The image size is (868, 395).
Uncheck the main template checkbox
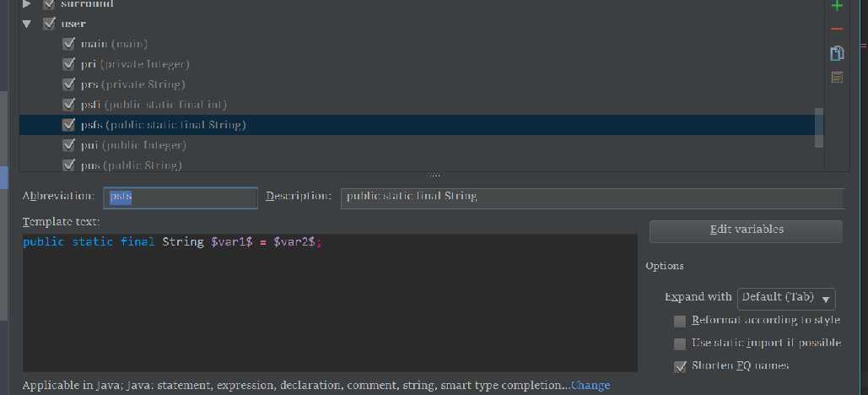(x=68, y=44)
